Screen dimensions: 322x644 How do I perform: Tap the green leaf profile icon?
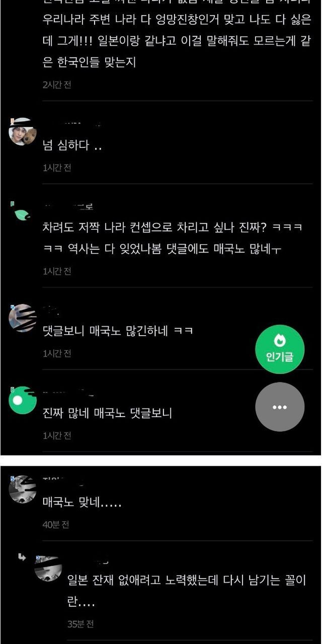pos(23,214)
